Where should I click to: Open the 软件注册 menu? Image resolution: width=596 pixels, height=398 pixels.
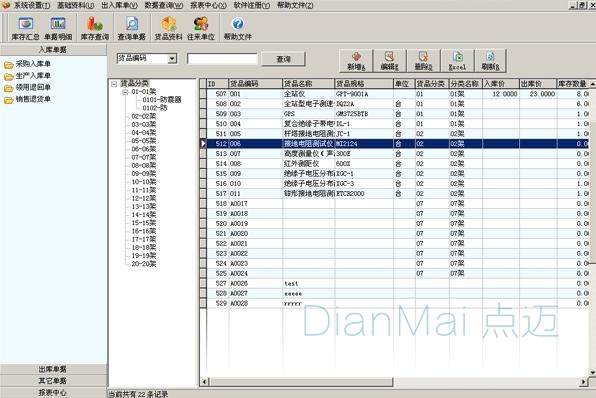click(252, 5)
